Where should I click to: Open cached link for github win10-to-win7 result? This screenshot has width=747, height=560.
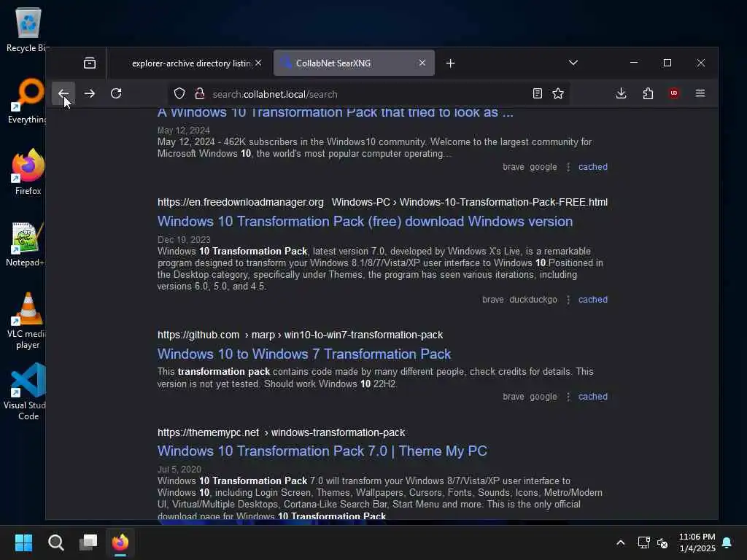(592, 397)
